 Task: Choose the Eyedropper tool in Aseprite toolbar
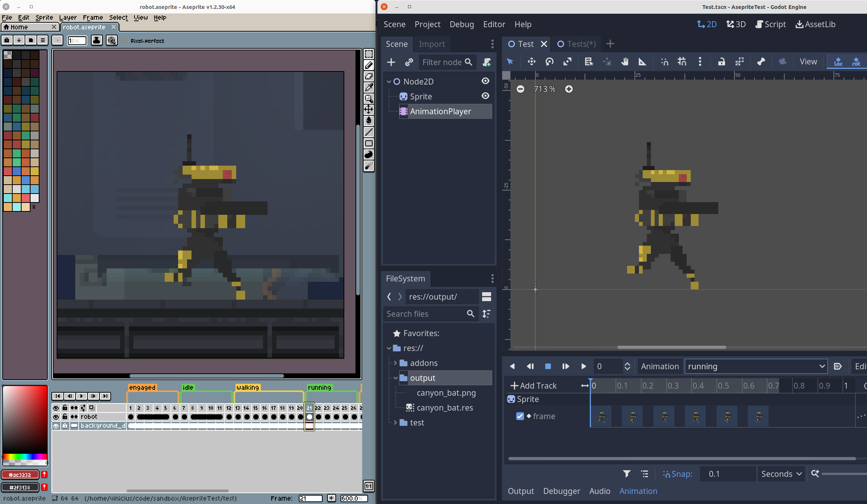click(x=369, y=87)
